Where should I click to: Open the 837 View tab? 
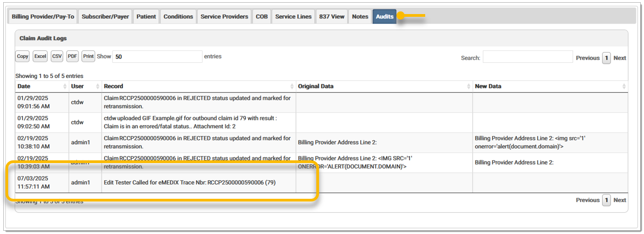[x=331, y=17]
